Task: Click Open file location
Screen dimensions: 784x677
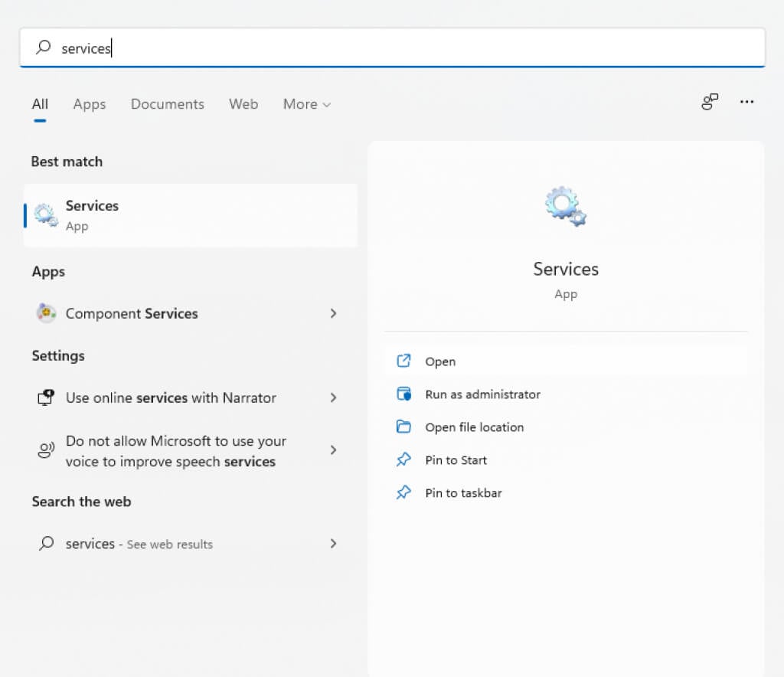Action: click(474, 427)
